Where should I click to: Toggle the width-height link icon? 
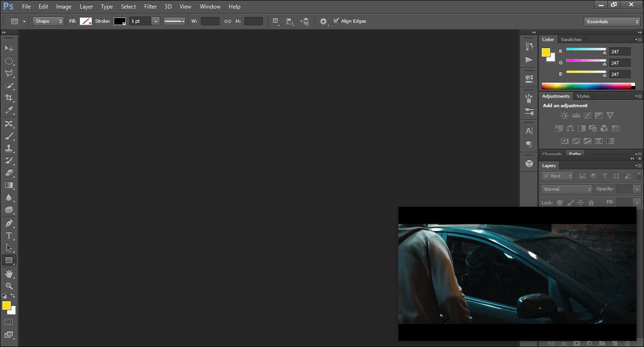tap(228, 21)
